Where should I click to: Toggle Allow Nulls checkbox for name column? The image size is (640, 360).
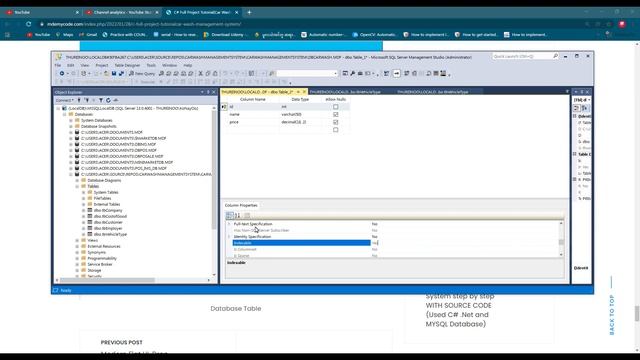tap(336, 115)
